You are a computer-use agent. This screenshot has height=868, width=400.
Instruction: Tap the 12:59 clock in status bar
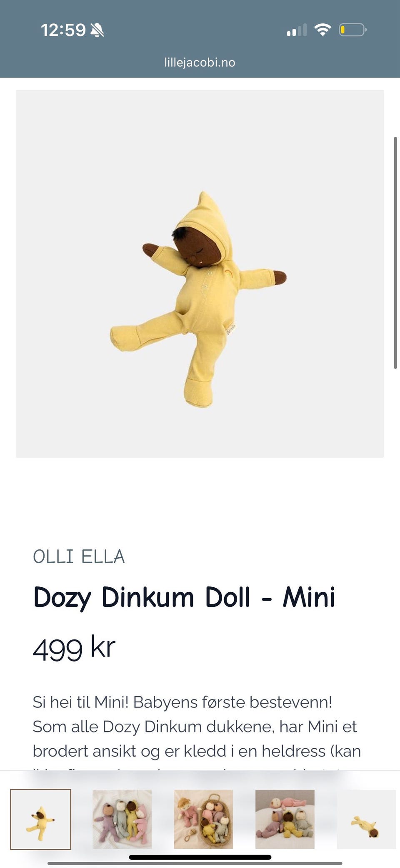coord(63,30)
